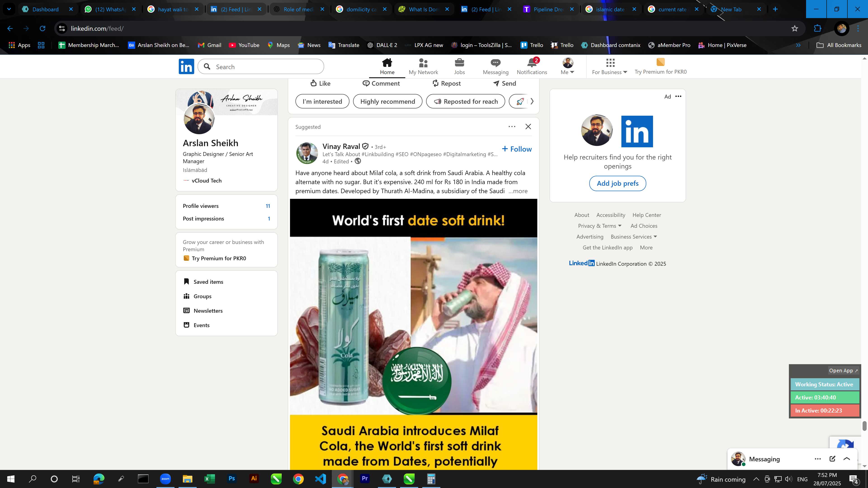Switch to the What Is Dom tab

[423, 9]
